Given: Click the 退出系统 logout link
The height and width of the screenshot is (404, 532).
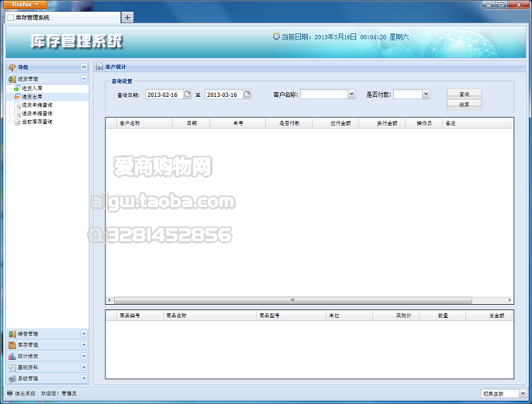Looking at the screenshot, I should tap(25, 393).
